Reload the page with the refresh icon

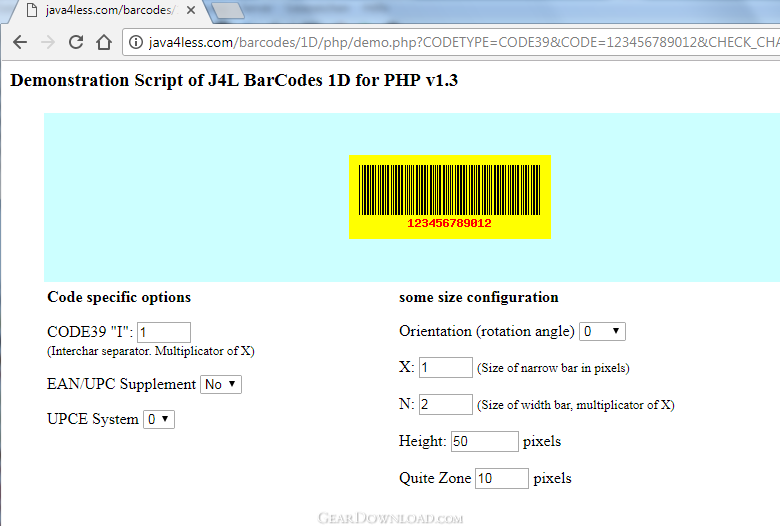click(76, 42)
